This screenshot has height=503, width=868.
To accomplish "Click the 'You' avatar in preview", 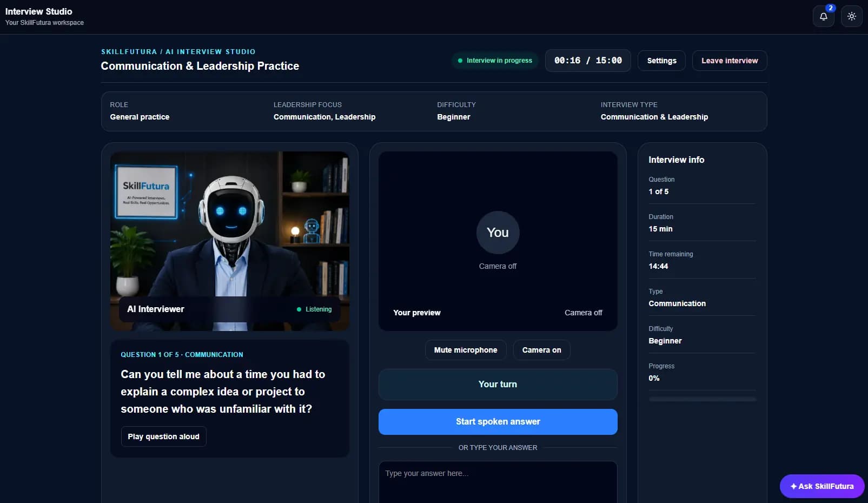I will [498, 233].
